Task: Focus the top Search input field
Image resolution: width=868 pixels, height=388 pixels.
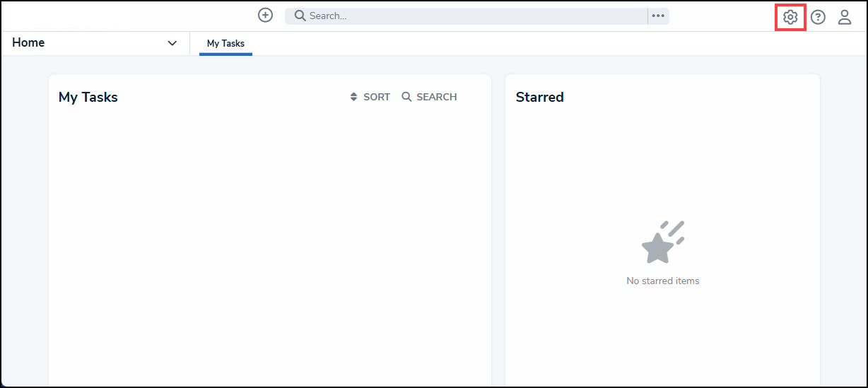Action: (x=467, y=16)
